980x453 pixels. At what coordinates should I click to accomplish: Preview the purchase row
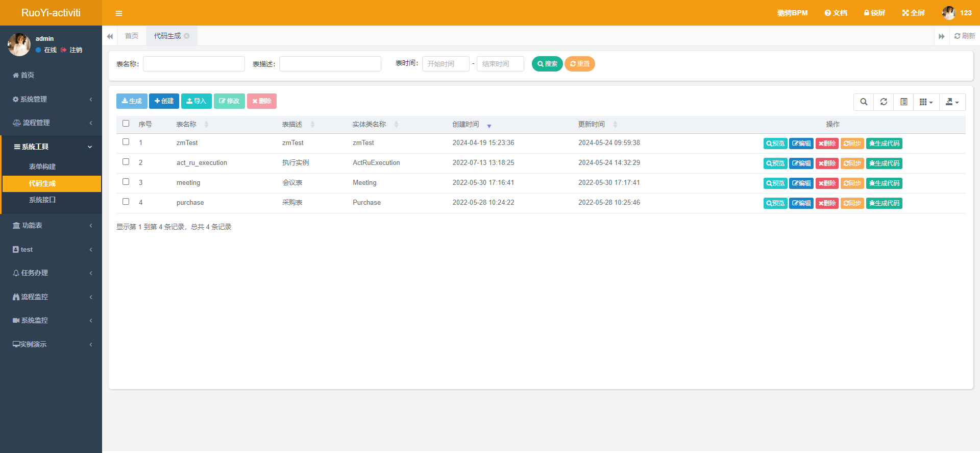tap(775, 203)
